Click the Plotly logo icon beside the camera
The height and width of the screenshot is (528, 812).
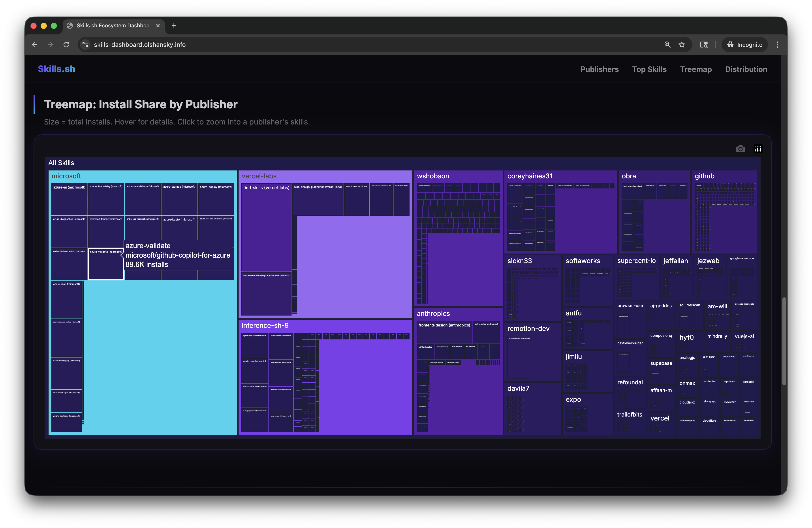(x=758, y=149)
